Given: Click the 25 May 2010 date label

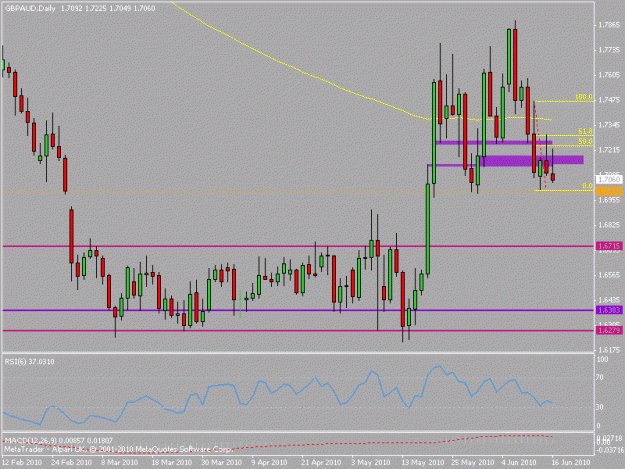Looking at the screenshot, I should (472, 462).
